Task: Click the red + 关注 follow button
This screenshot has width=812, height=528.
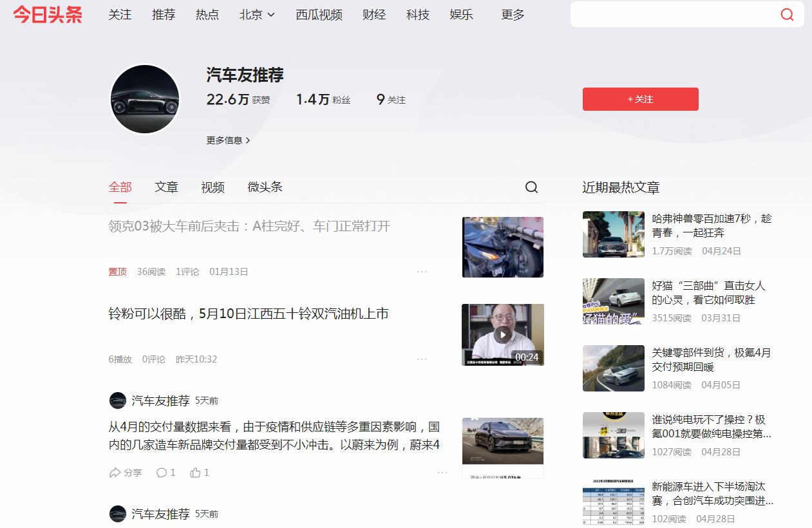Action: (641, 99)
